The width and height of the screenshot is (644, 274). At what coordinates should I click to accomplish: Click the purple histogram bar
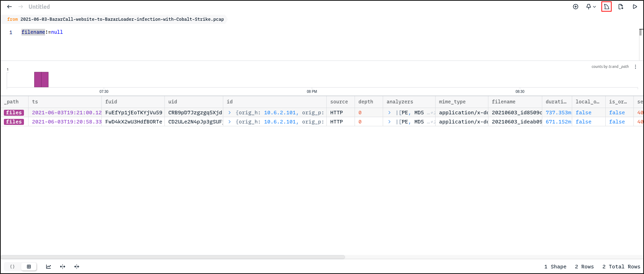point(41,79)
